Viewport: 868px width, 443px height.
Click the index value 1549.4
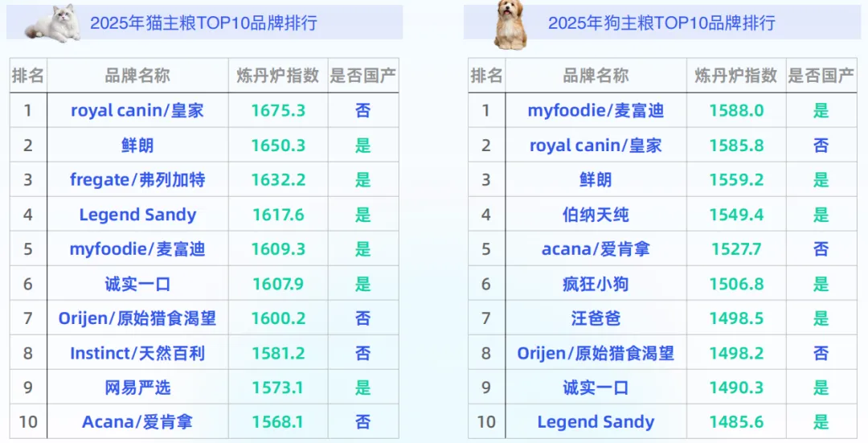pyautogui.click(x=736, y=215)
